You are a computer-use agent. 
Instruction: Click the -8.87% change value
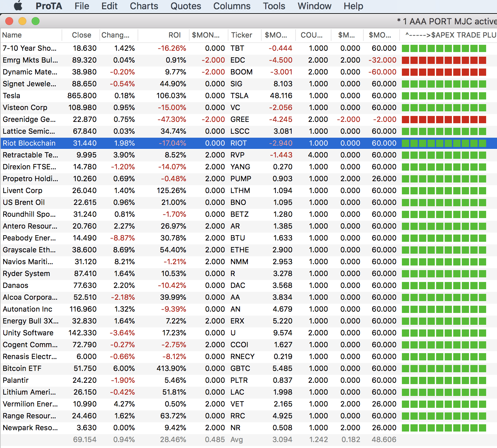click(122, 238)
